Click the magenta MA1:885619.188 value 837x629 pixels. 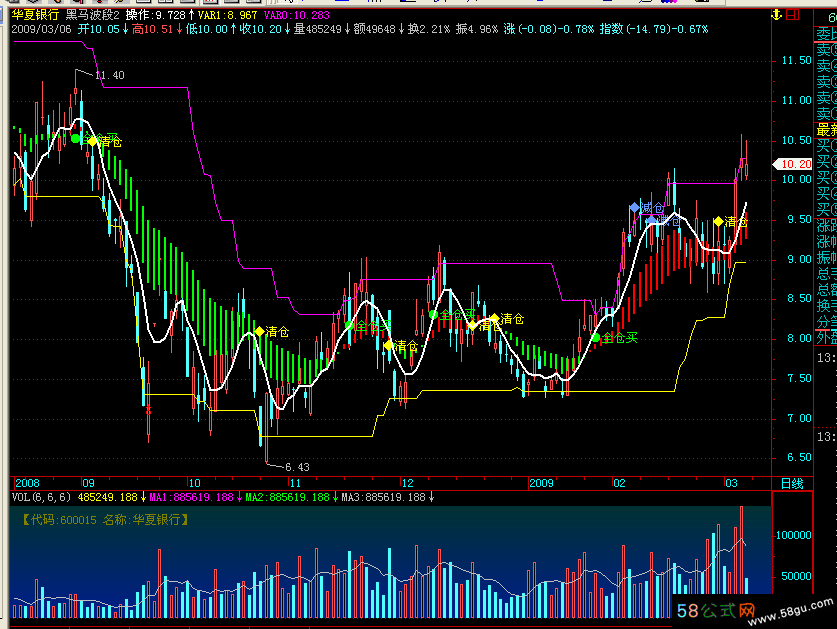[x=191, y=497]
